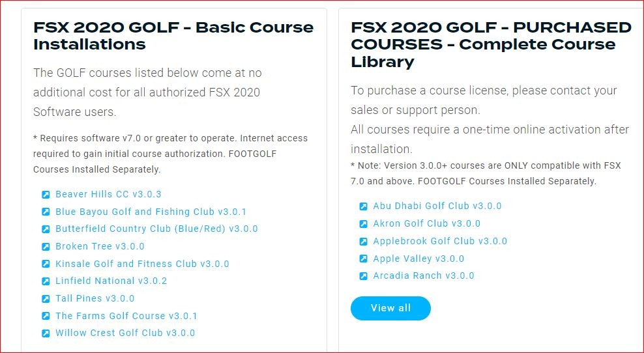Click the external-link icon beside Applebrook Golf Club
Image resolution: width=644 pixels, height=353 pixels.
point(363,242)
